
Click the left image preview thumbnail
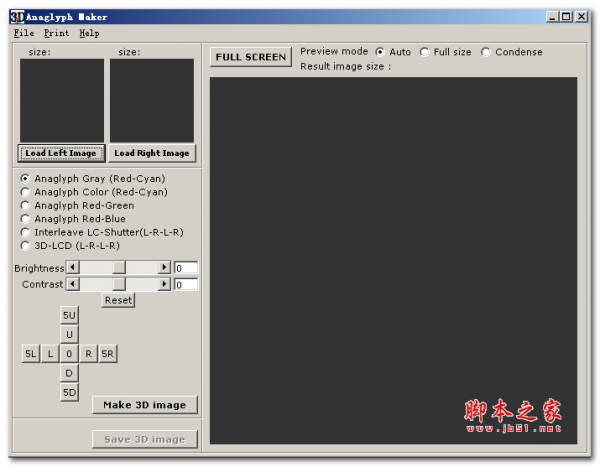point(62,101)
